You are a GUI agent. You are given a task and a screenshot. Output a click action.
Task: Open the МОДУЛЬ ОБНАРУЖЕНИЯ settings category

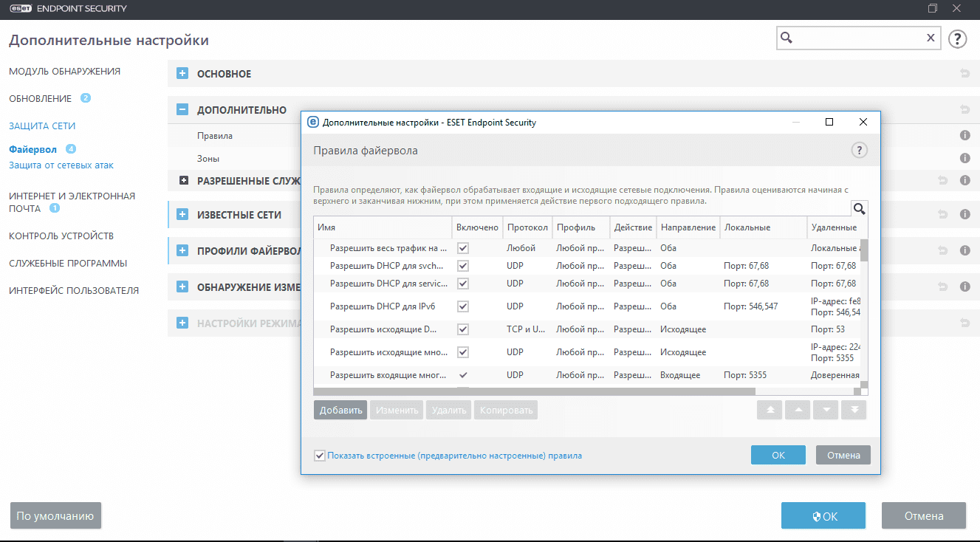64,72
